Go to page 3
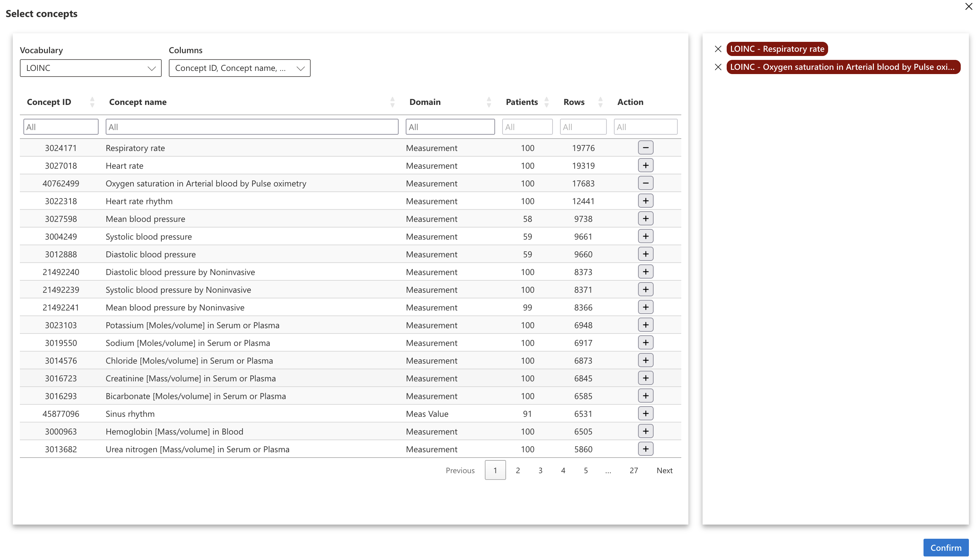The height and width of the screenshot is (560, 976). pos(540,470)
